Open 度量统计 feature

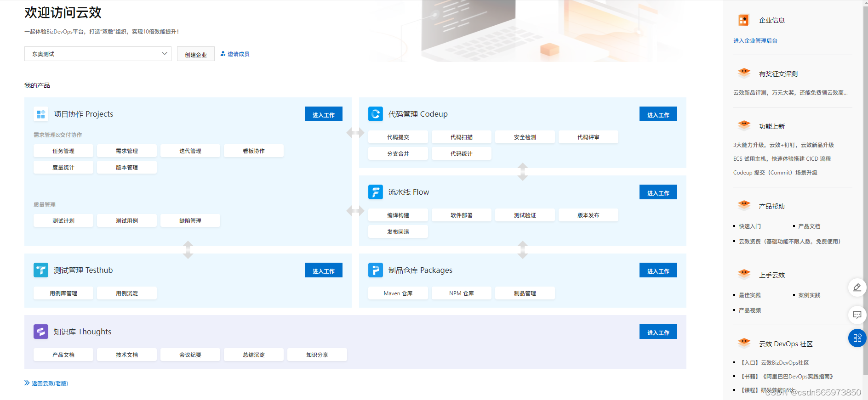(x=63, y=167)
